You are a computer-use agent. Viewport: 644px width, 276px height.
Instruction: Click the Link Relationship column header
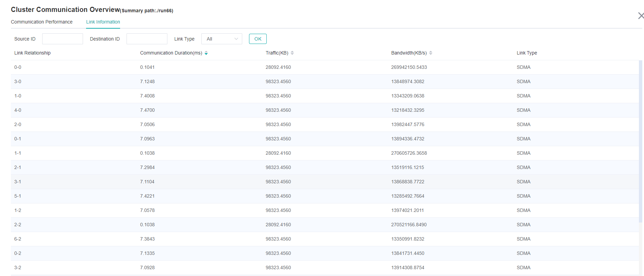click(32, 53)
